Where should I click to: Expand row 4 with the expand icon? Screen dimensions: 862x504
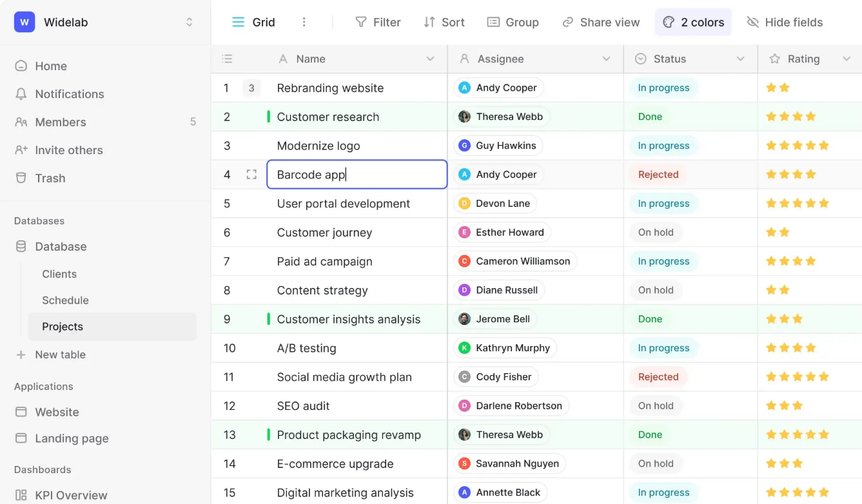point(251,175)
